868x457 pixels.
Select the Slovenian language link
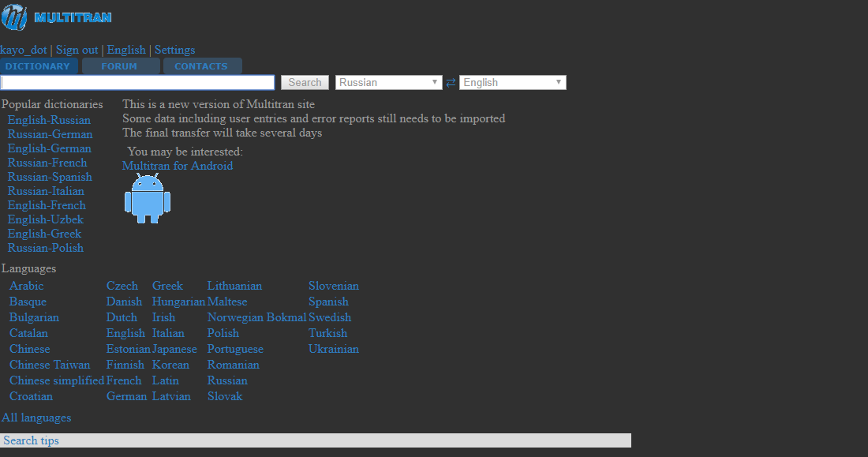click(334, 286)
